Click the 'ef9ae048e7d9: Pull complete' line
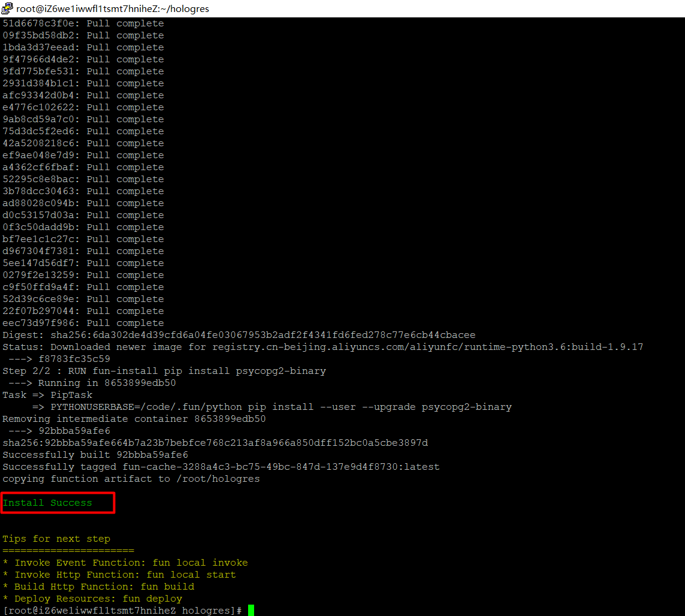 (83, 155)
